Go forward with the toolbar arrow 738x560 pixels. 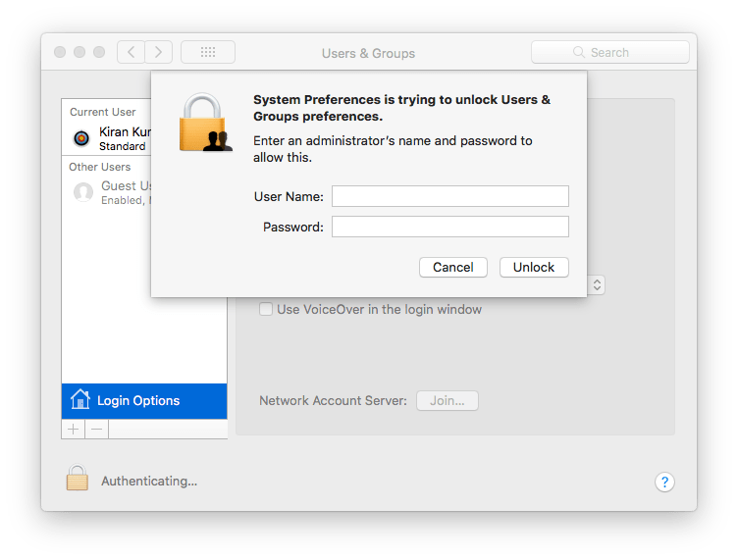(159, 52)
